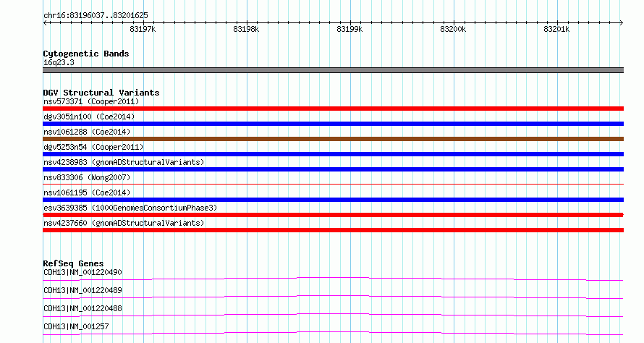
Task: Open variant nsv4238983 (gnomADStructuralVariants) label
Action: [x=124, y=162]
